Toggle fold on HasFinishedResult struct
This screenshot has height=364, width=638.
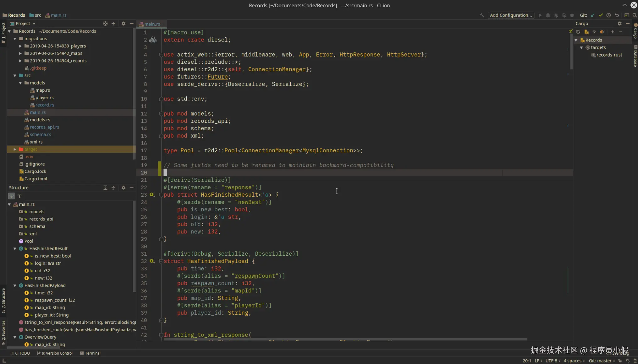click(161, 195)
